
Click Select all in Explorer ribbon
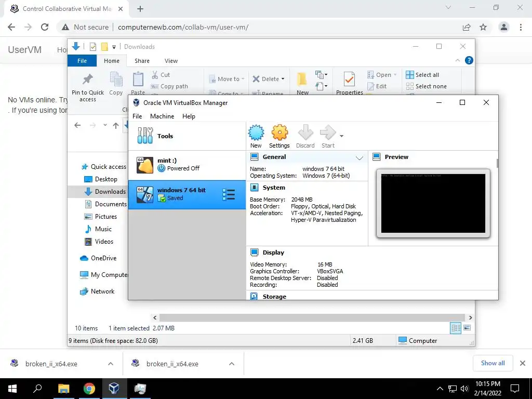click(x=422, y=75)
